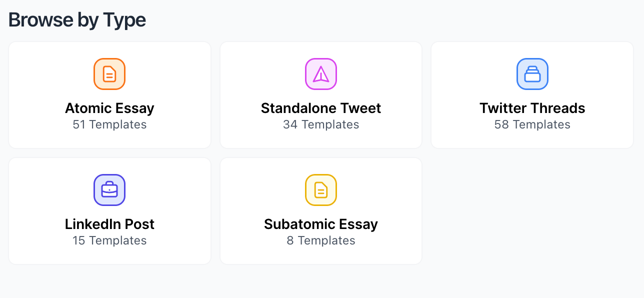Click the '15 Templates' label under LinkedIn Post
Screen dimensions: 644x298
(109, 240)
